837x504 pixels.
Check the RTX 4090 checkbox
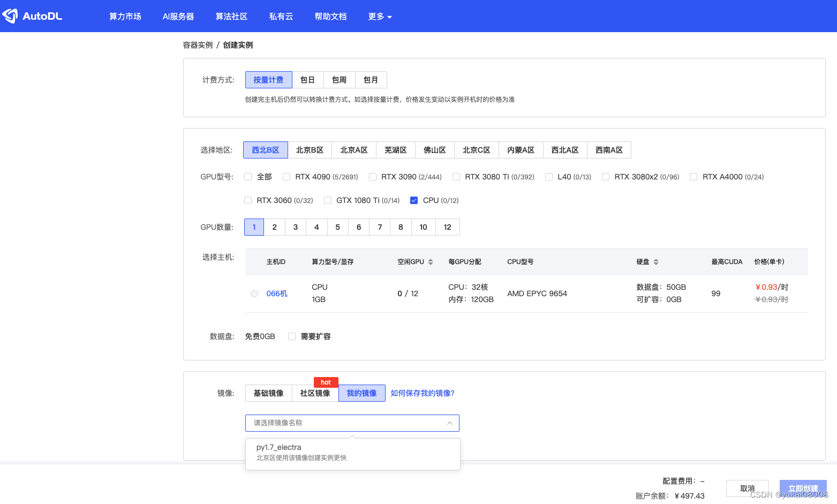(286, 177)
